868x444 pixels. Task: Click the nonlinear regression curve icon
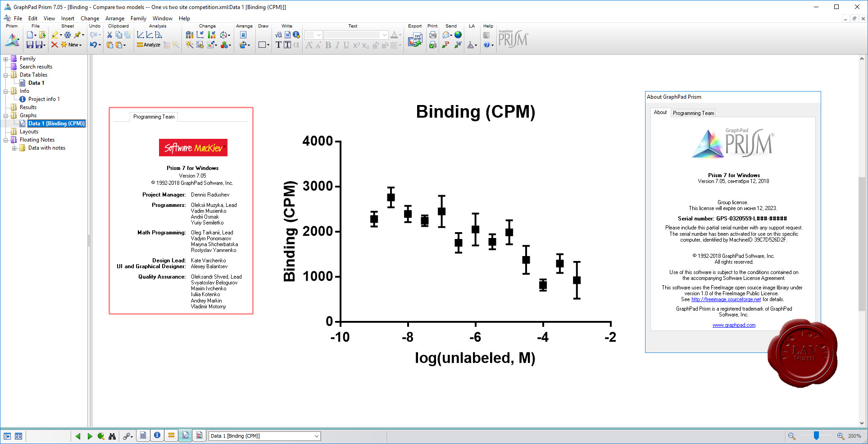point(149,35)
